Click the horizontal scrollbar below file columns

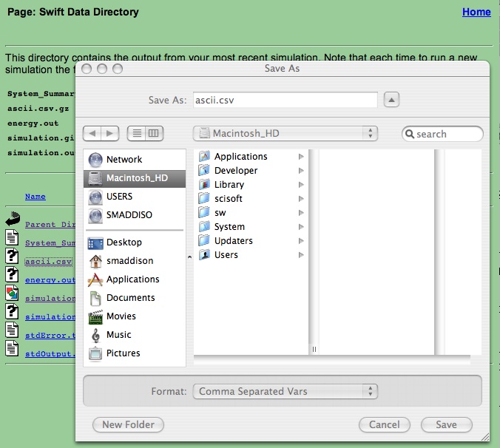coord(332,360)
